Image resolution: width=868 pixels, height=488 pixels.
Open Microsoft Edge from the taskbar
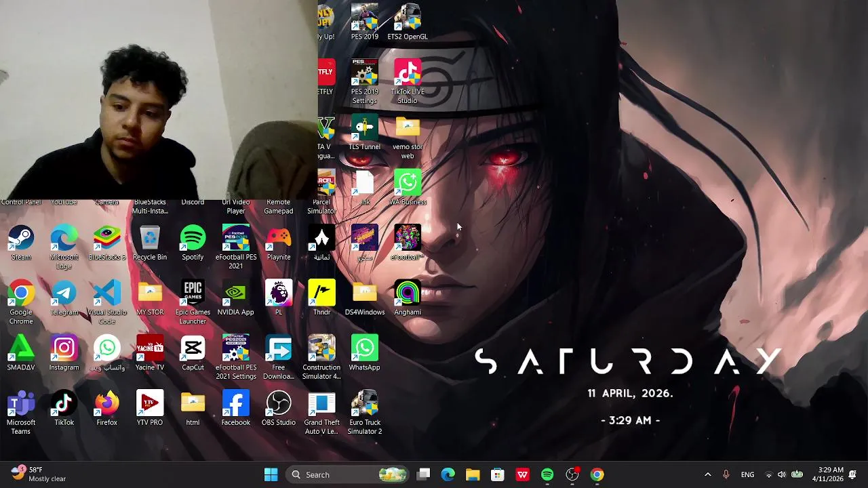pyautogui.click(x=448, y=474)
